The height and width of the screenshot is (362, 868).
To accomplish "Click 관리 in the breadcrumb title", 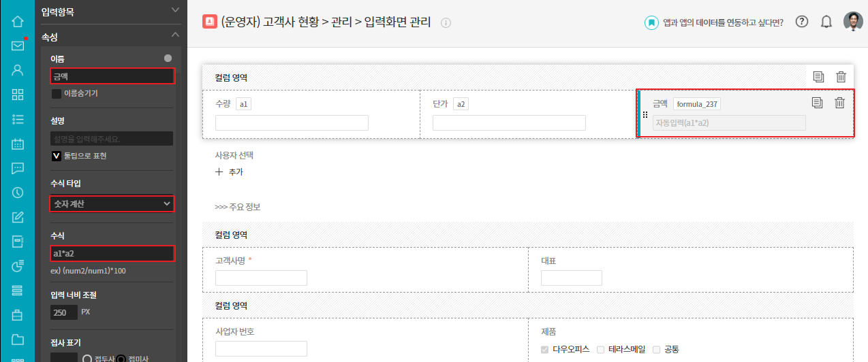I will click(x=341, y=22).
